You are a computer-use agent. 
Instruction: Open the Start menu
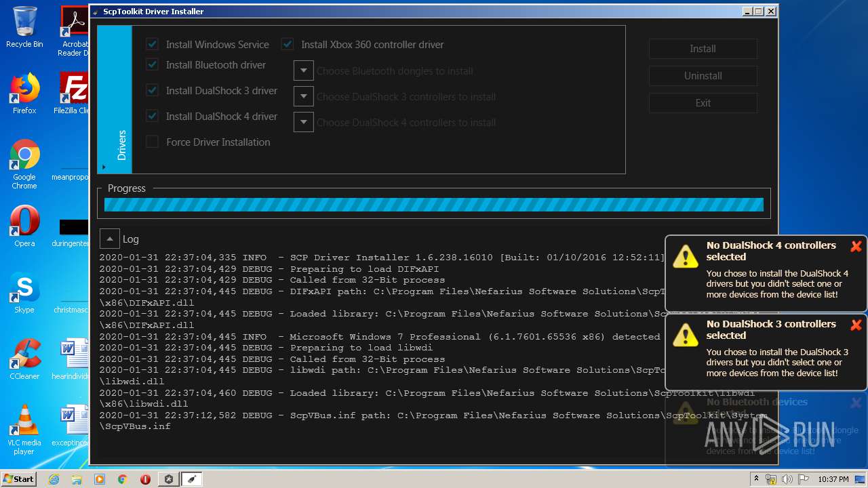click(x=18, y=479)
